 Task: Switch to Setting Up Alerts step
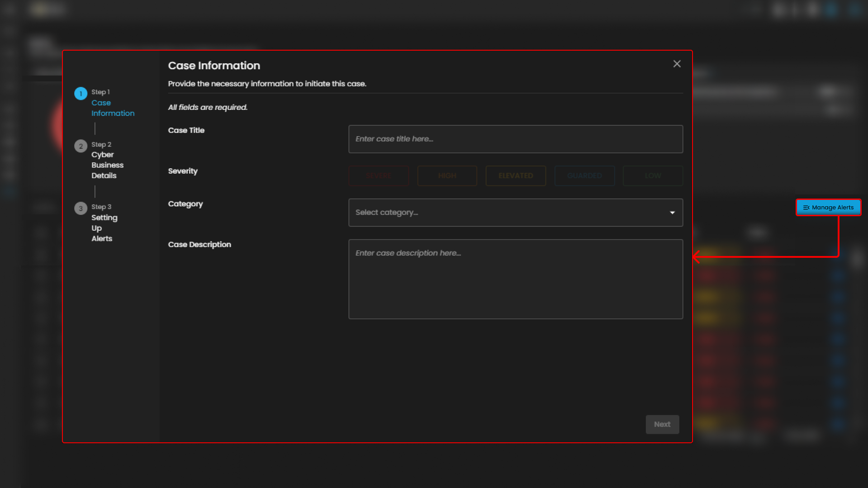[104, 228]
